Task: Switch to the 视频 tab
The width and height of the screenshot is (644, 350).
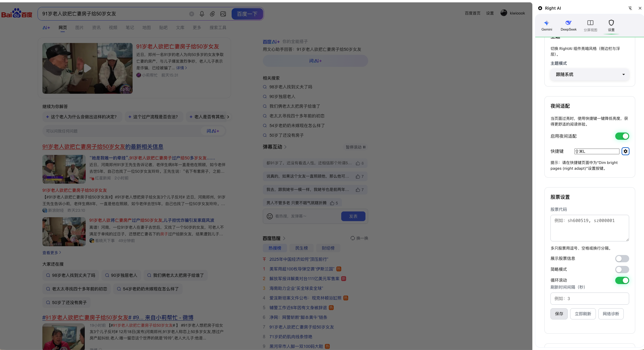Action: tap(113, 28)
